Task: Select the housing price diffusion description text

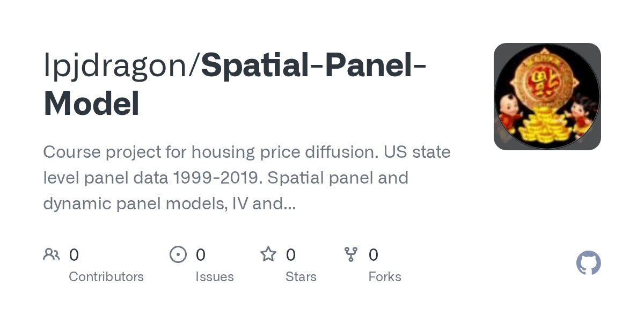Action: point(247,152)
